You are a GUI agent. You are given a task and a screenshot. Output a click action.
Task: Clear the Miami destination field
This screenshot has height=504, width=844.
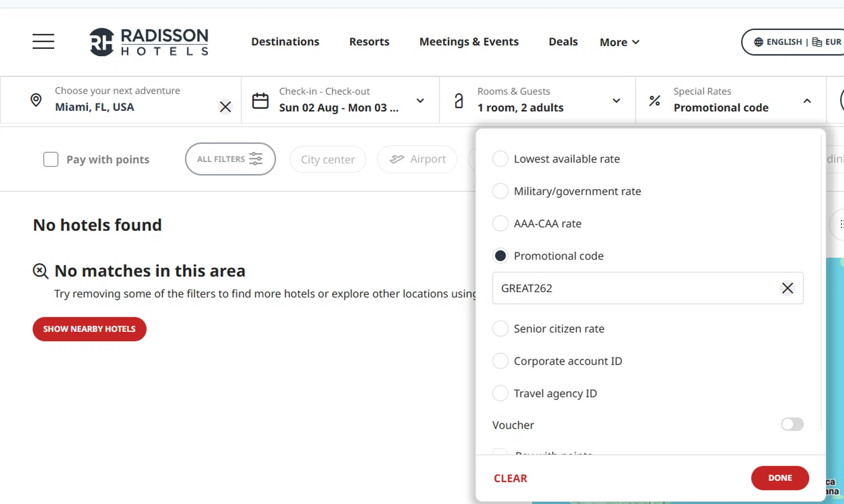[x=225, y=106]
